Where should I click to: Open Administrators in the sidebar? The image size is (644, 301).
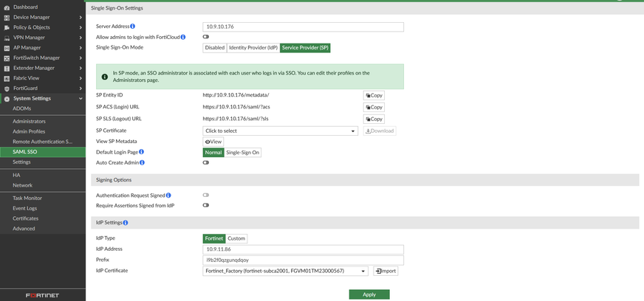29,121
